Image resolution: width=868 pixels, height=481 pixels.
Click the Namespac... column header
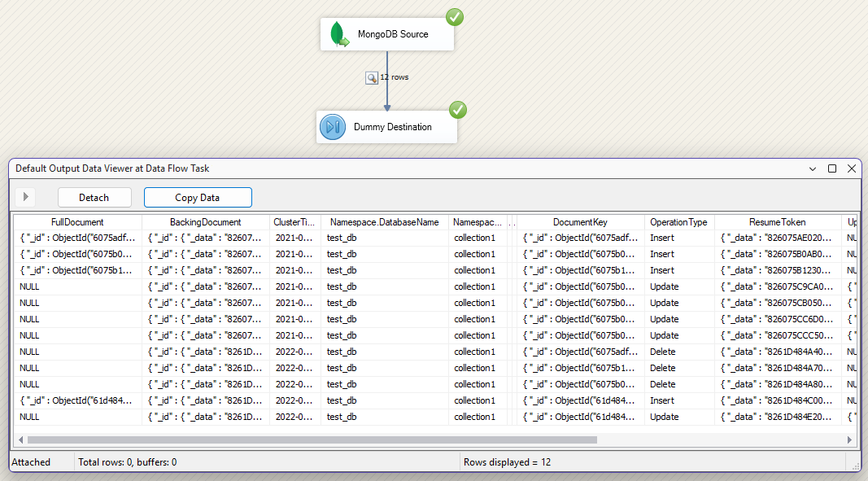click(478, 222)
